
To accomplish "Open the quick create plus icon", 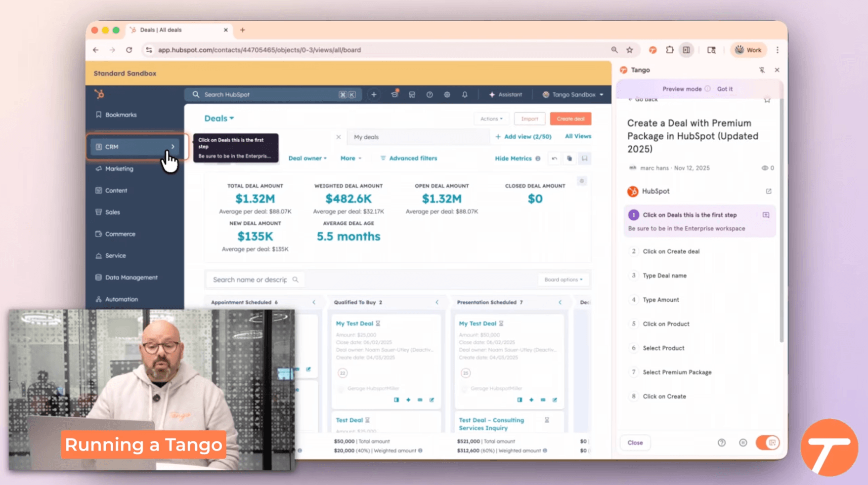I will [374, 94].
